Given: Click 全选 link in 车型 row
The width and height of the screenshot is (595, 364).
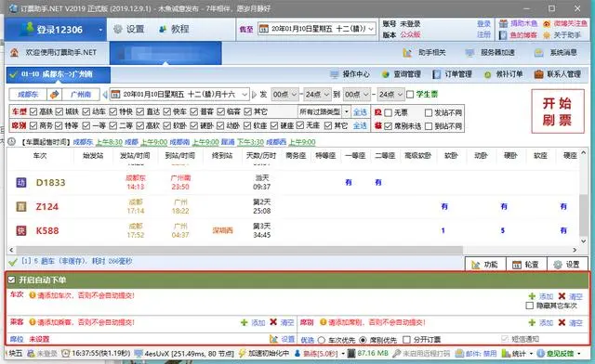Looking at the screenshot, I should coord(360,111).
